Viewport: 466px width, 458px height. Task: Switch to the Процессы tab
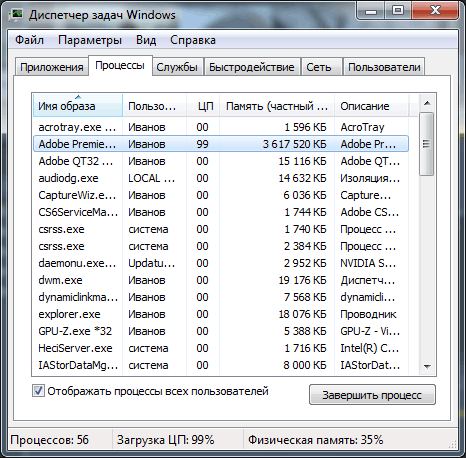click(120, 65)
